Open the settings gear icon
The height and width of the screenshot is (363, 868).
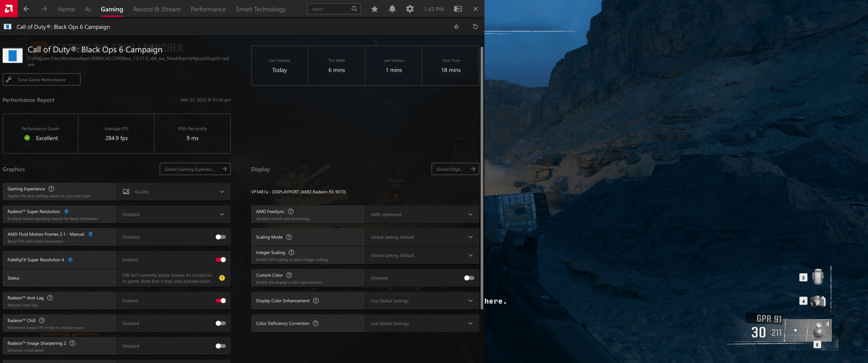pyautogui.click(x=410, y=9)
